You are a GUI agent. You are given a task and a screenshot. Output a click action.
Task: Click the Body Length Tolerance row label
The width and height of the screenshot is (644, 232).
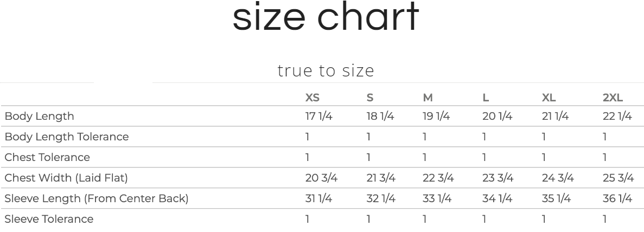67,137
